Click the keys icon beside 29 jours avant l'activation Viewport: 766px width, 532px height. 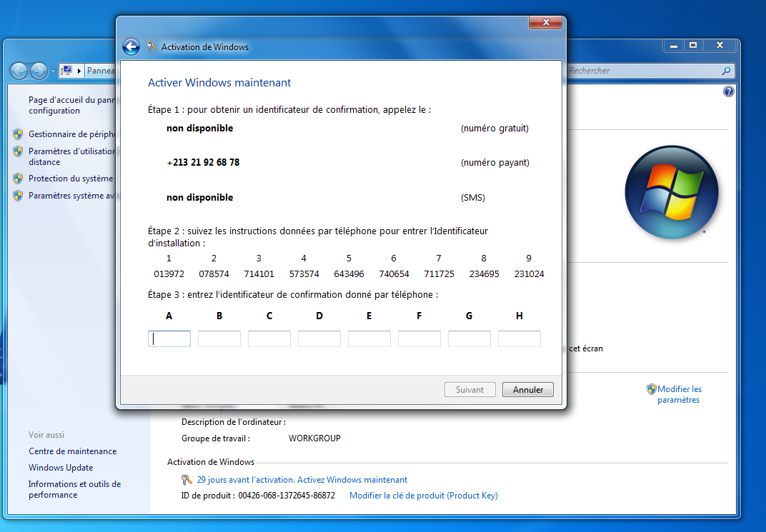[x=186, y=480]
